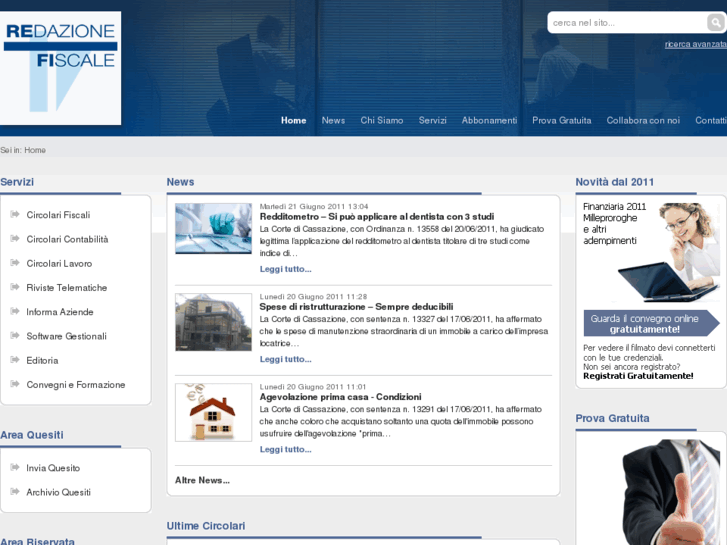Open the Contatti menu item

tap(711, 120)
